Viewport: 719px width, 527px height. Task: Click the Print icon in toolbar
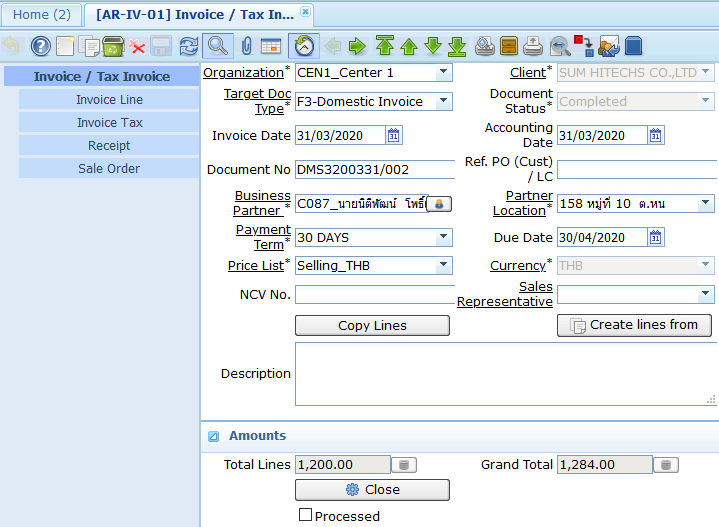click(533, 46)
